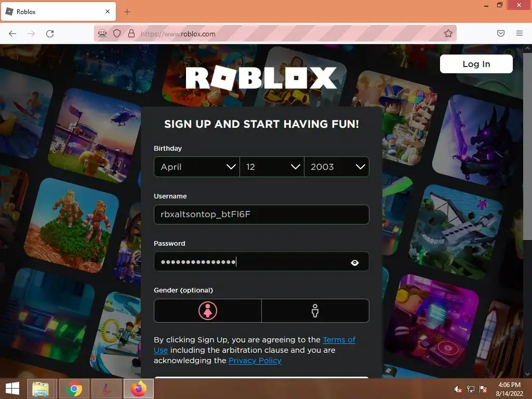Select the male gender option
This screenshot has width=532, height=399.
pos(315,311)
